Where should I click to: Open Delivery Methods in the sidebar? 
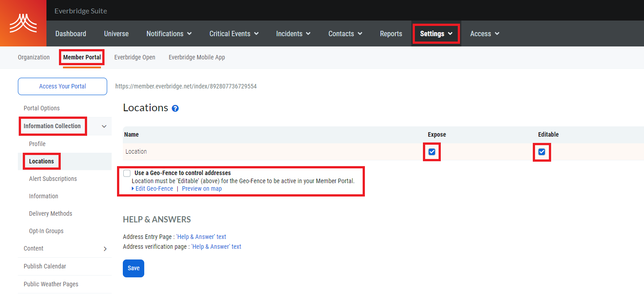coord(50,213)
